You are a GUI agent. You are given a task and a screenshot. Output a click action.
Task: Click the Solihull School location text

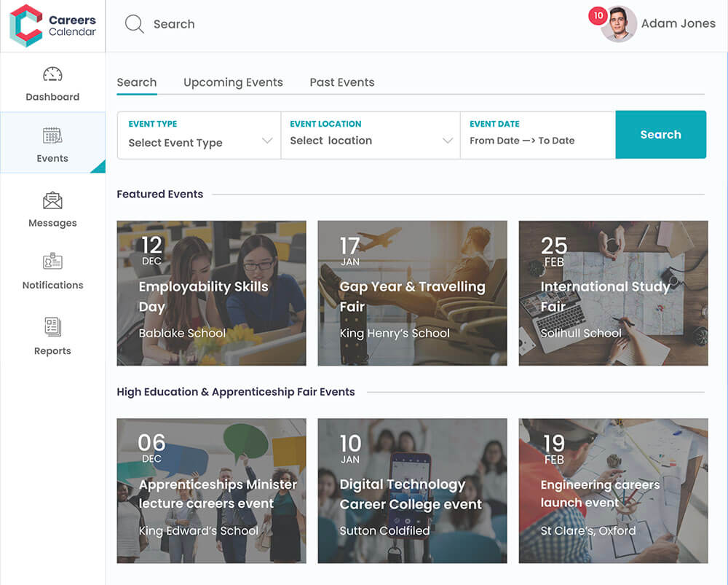(581, 333)
